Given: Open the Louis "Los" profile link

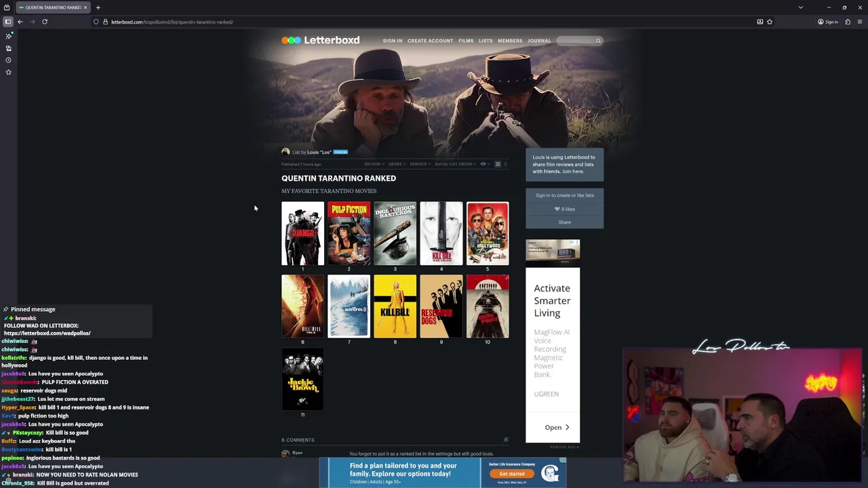Looking at the screenshot, I should (x=319, y=152).
